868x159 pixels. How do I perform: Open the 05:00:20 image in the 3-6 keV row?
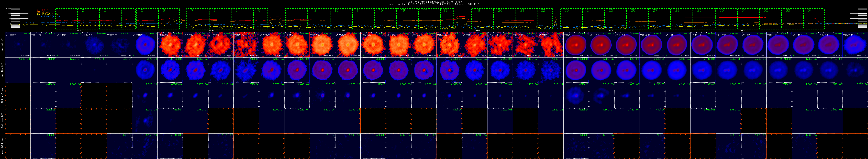(x=348, y=44)
